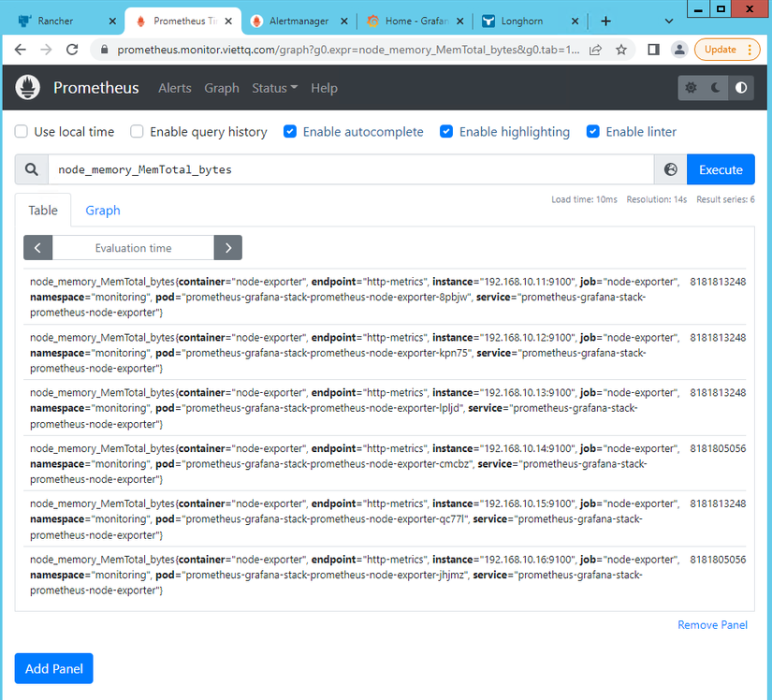This screenshot has width=772, height=700.
Task: Close the Prometheus tab
Action: (228, 22)
